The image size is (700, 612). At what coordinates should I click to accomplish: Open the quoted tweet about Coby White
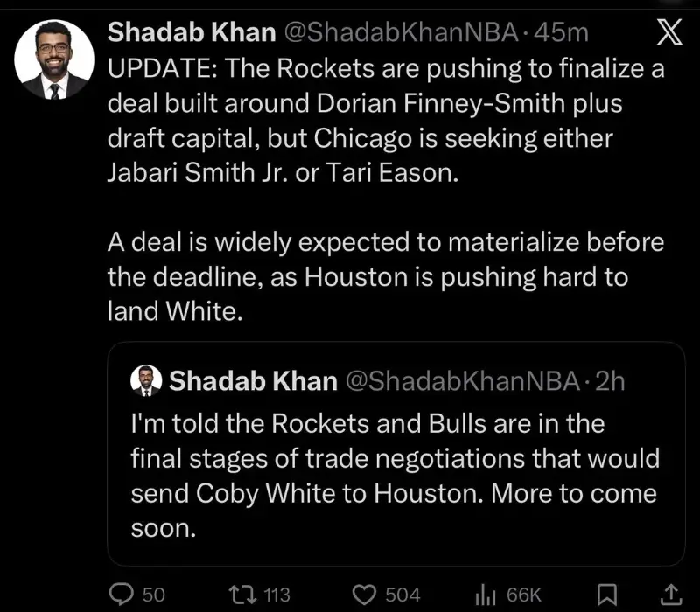click(395, 476)
